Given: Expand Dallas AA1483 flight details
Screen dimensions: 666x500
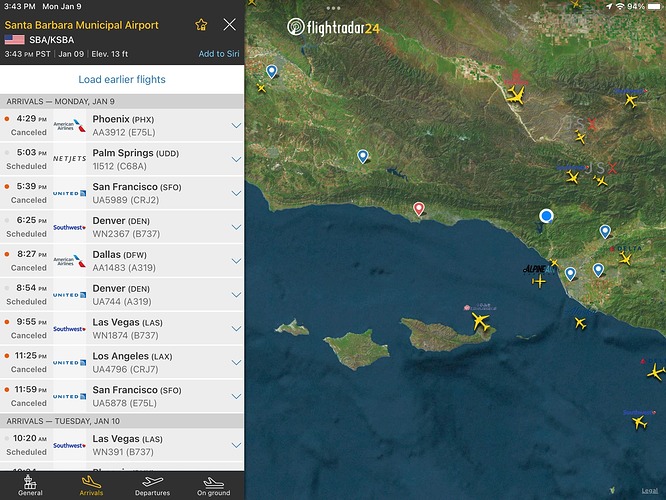Looking at the screenshot, I should 236,261.
